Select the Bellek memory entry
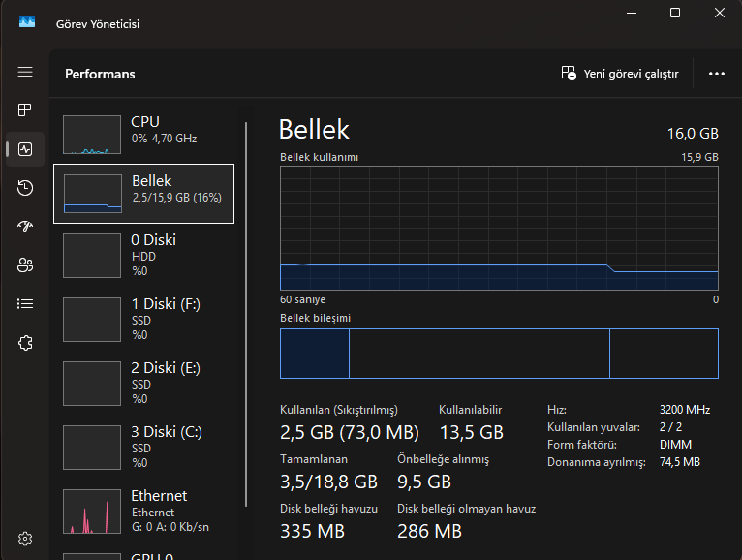742x560 pixels. tap(143, 193)
